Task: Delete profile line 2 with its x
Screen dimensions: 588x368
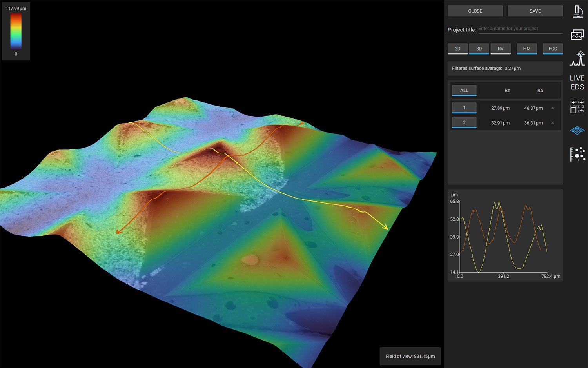Action: 552,123
